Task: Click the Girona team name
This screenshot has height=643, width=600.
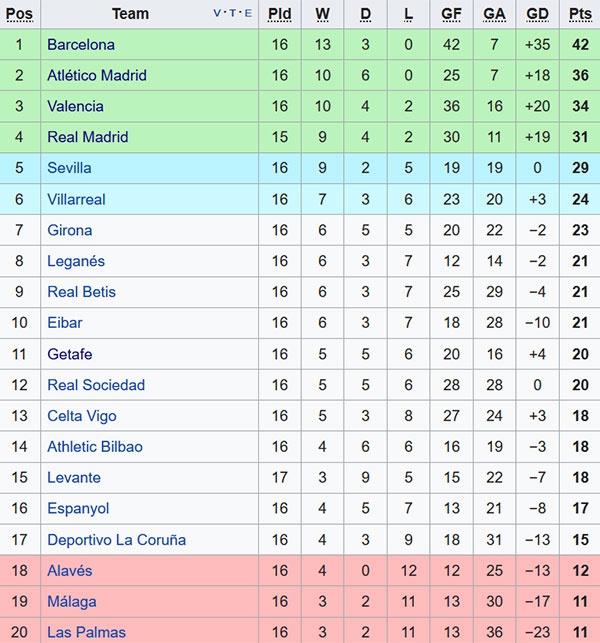Action: tap(70, 231)
